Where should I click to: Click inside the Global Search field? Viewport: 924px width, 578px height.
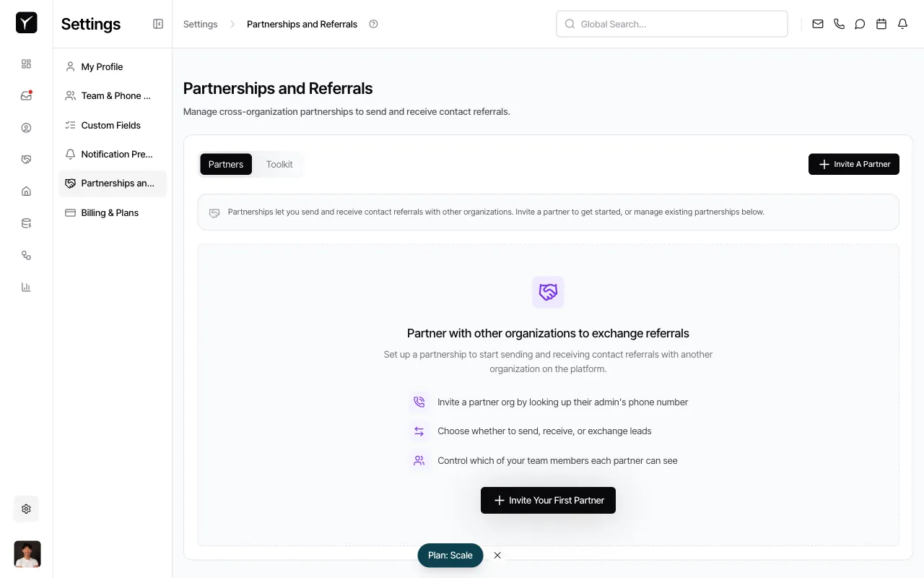(671, 24)
